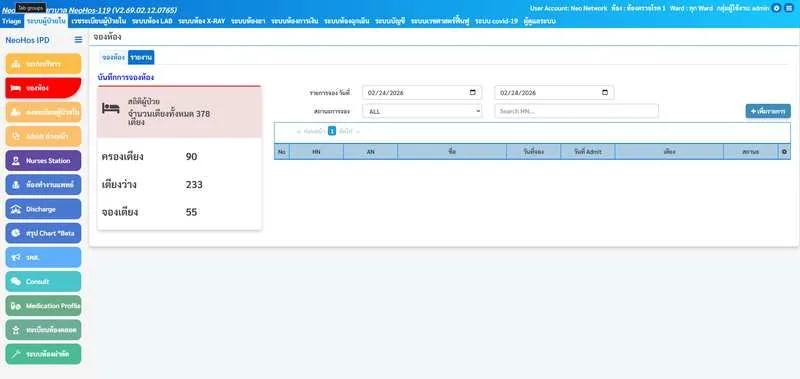Open ผู้ดูแลระบบ admin menu

click(539, 21)
